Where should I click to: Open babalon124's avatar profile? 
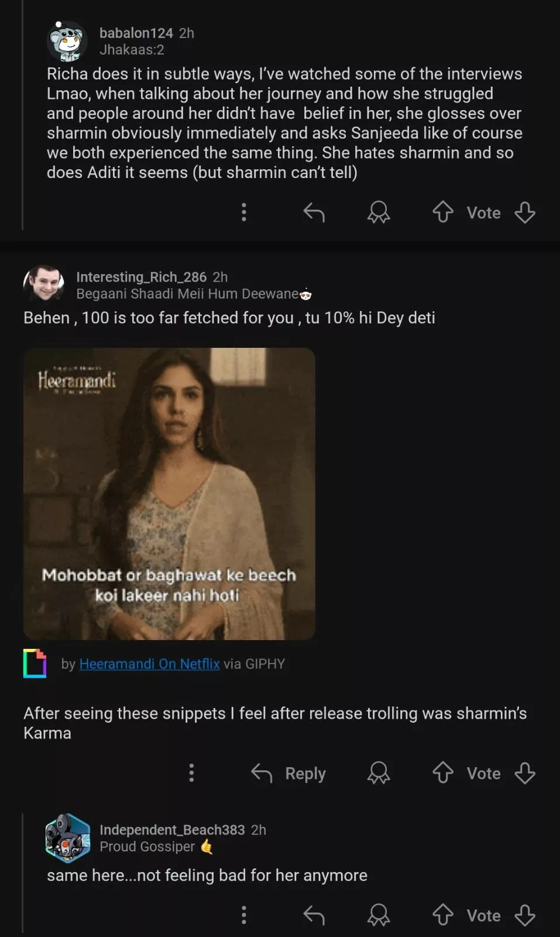click(67, 42)
